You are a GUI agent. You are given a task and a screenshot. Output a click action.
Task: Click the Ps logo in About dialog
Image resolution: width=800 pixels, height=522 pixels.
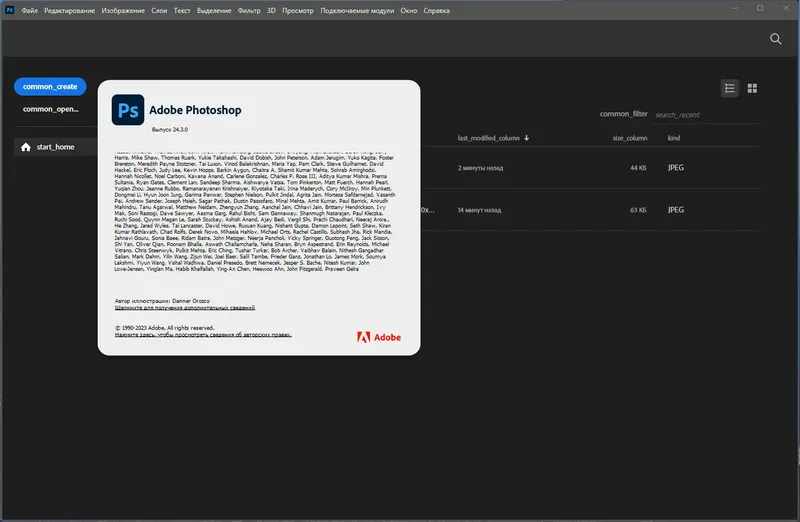[x=128, y=109]
